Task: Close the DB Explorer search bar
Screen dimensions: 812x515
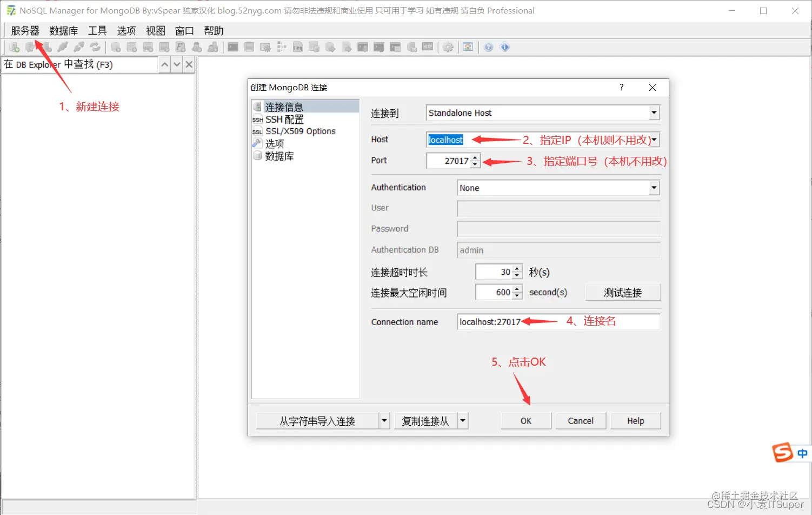Action: coord(189,65)
